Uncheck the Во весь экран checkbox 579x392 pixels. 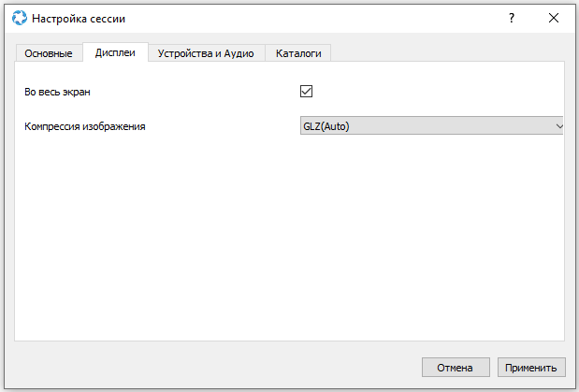[306, 92]
